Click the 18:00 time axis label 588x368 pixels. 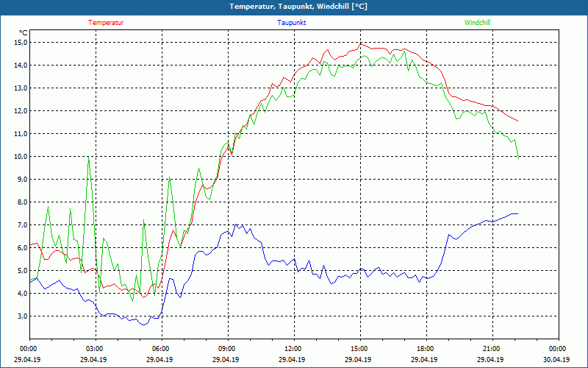(x=426, y=349)
